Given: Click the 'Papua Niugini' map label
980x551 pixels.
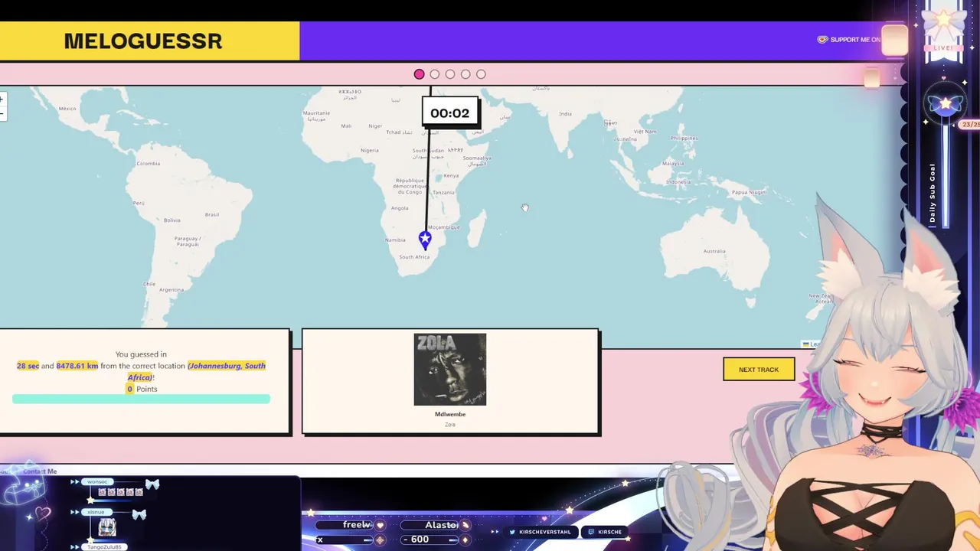Looking at the screenshot, I should (750, 193).
